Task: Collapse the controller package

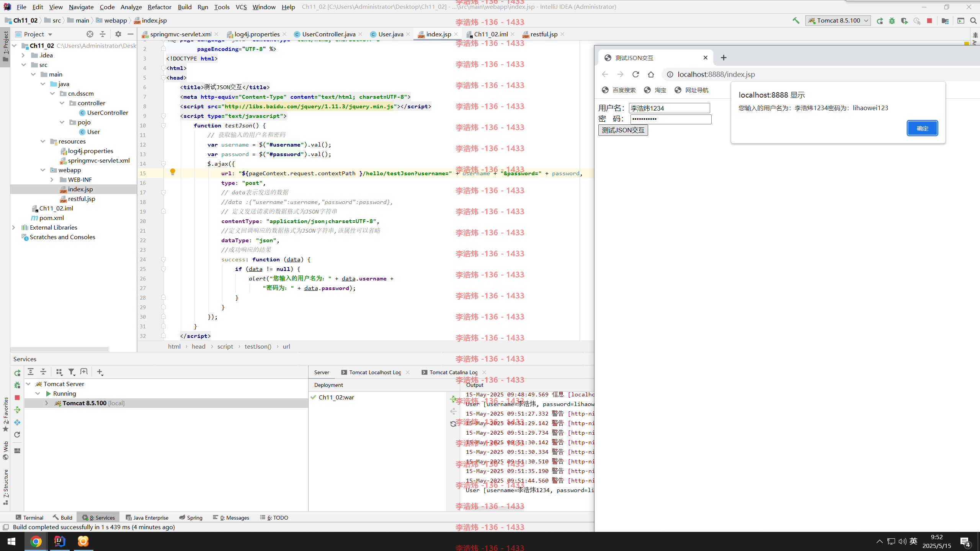Action: [x=62, y=103]
